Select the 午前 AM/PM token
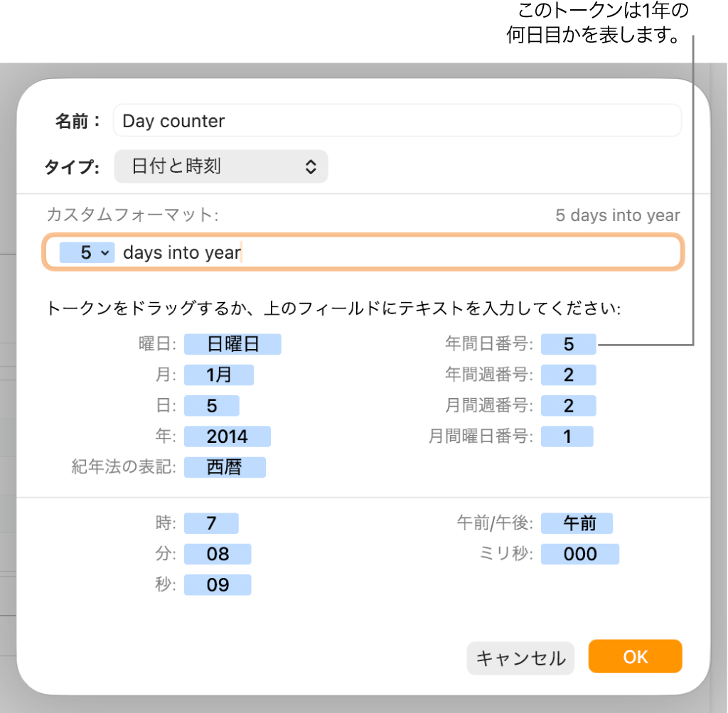Screen dimensions: 728x713 (x=577, y=524)
